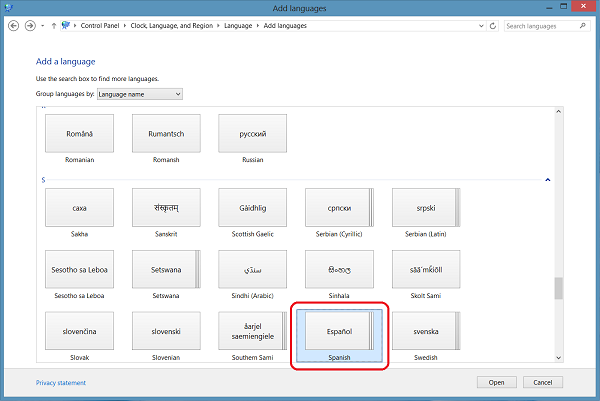The image size is (600, 401).
Task: Choose the svenska Swedish tile
Action: [x=424, y=331]
